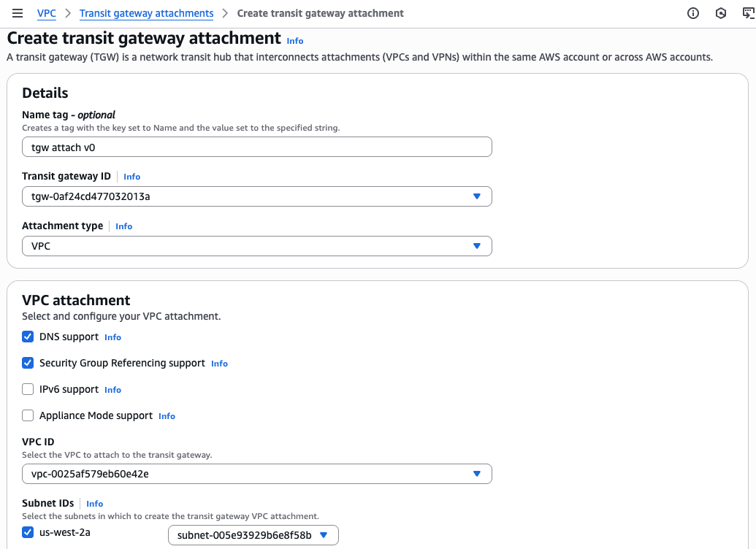Open the hamburger navigation menu
The height and width of the screenshot is (549, 756).
(x=18, y=13)
